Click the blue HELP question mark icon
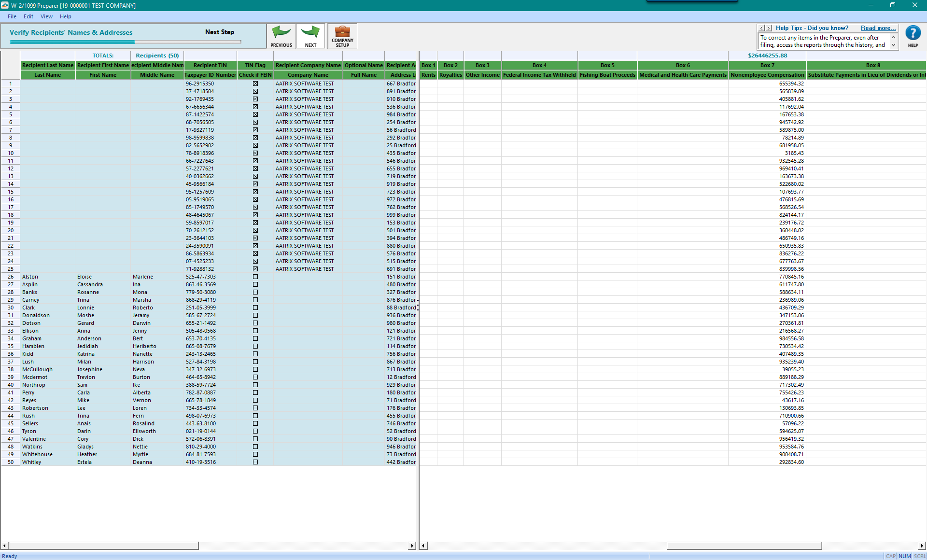The image size is (927, 560). point(913,34)
